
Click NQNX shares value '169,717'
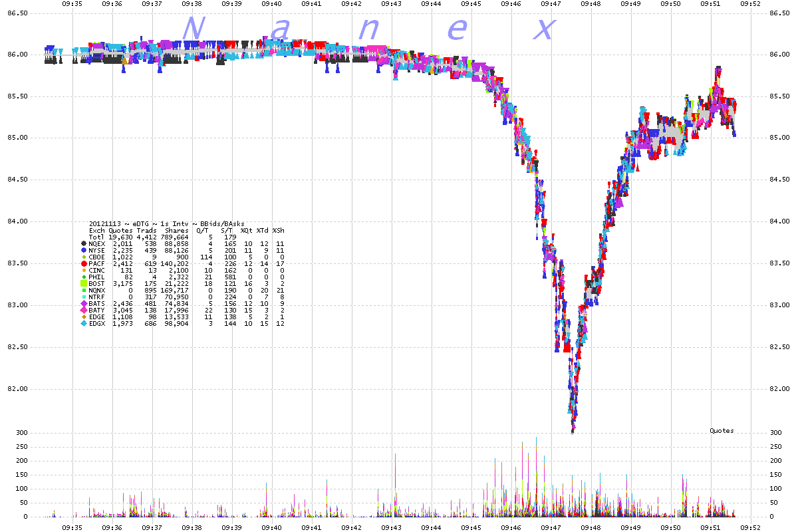pos(175,290)
